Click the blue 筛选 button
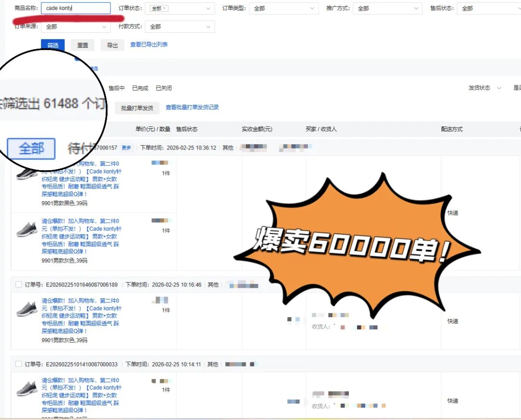521x420 pixels. pos(53,45)
